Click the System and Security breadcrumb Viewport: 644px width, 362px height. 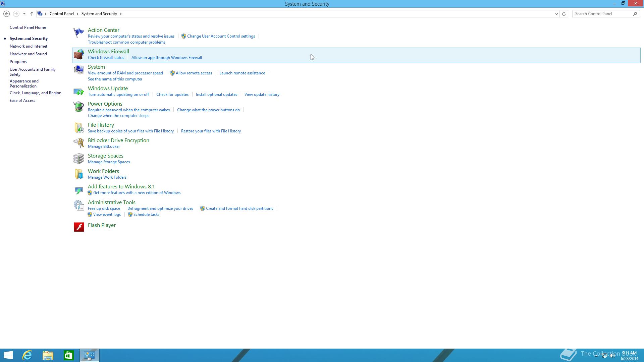(99, 14)
